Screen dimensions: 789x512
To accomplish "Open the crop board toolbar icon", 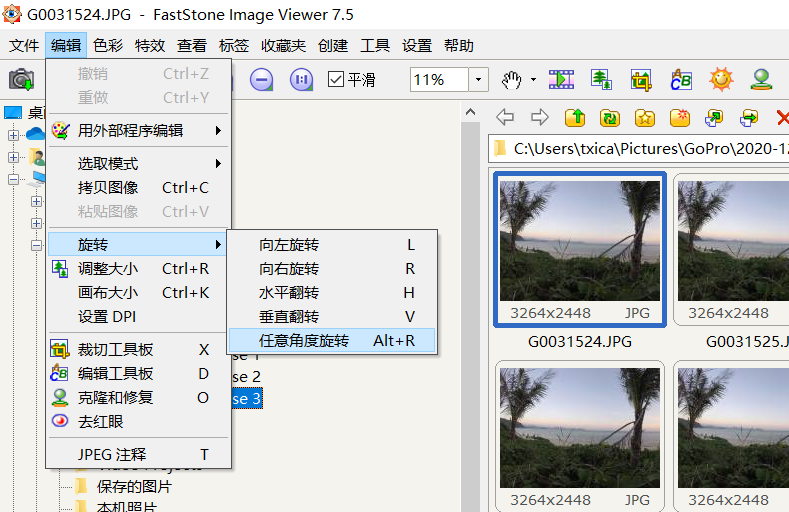I will tap(640, 79).
